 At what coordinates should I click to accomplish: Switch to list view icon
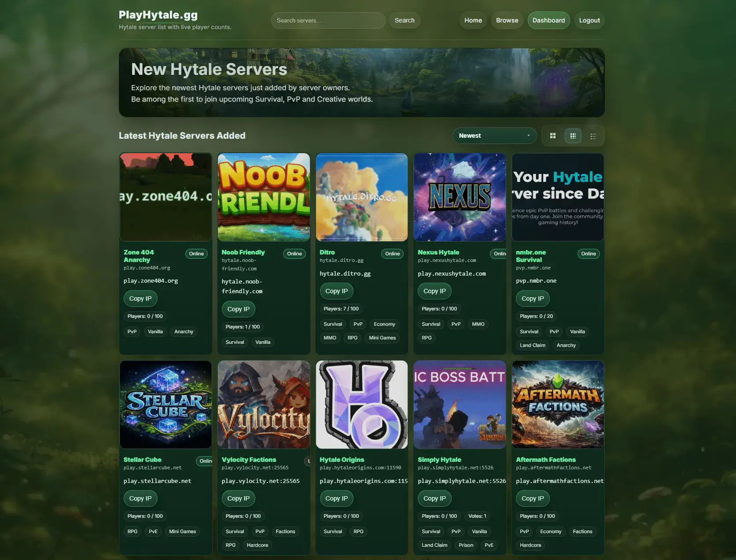(593, 136)
